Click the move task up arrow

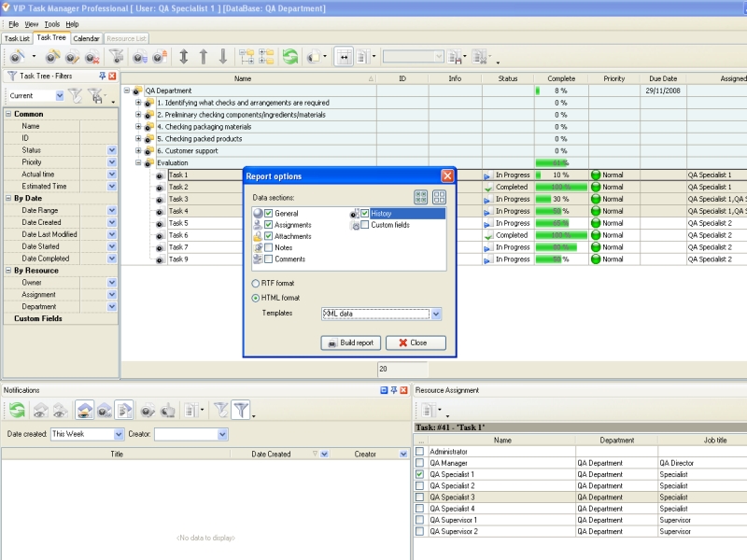[x=204, y=57]
